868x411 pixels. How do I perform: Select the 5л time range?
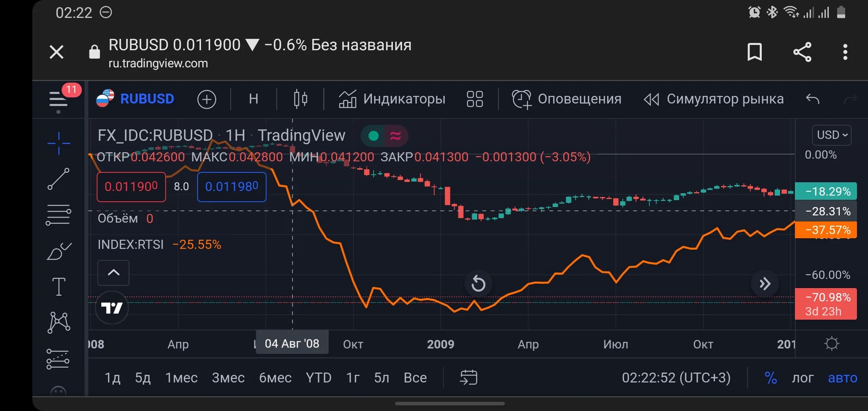pos(381,378)
